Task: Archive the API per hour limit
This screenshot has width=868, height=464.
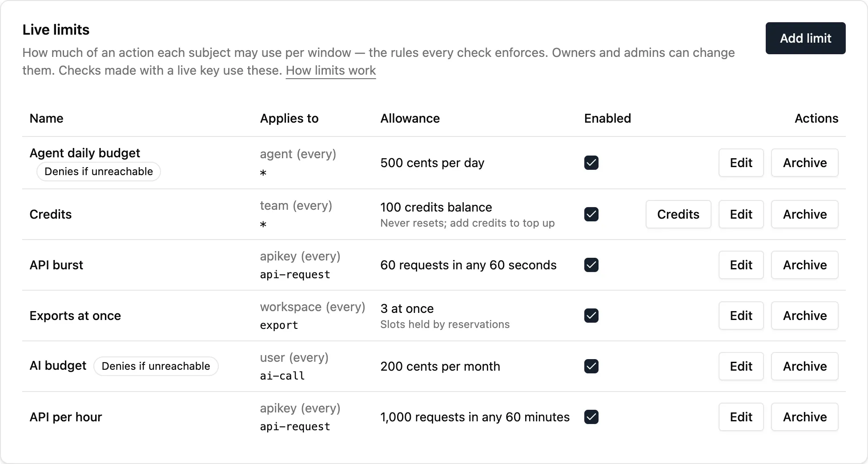Action: [805, 417]
